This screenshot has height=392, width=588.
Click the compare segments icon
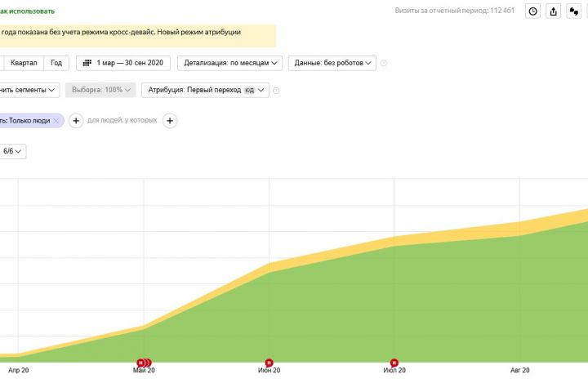[576, 11]
